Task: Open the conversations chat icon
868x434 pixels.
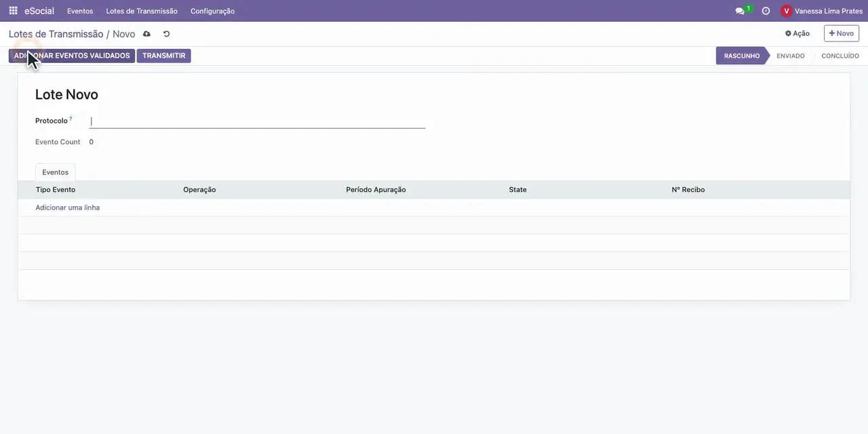Action: point(740,11)
